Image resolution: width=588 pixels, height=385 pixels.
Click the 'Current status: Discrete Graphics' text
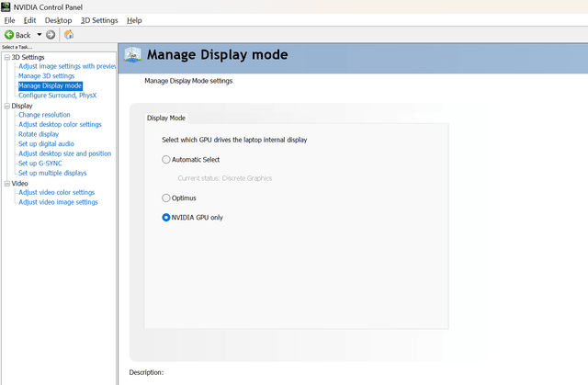[x=224, y=178]
